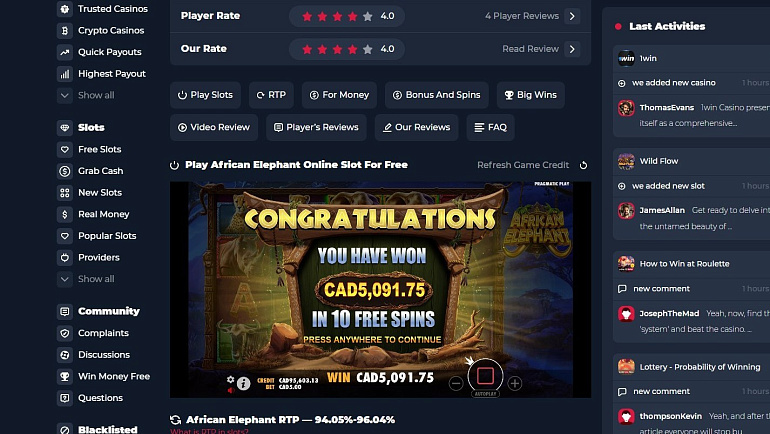Open Player Reviews arrow chevron
This screenshot has height=434, width=770.
coord(572,16)
